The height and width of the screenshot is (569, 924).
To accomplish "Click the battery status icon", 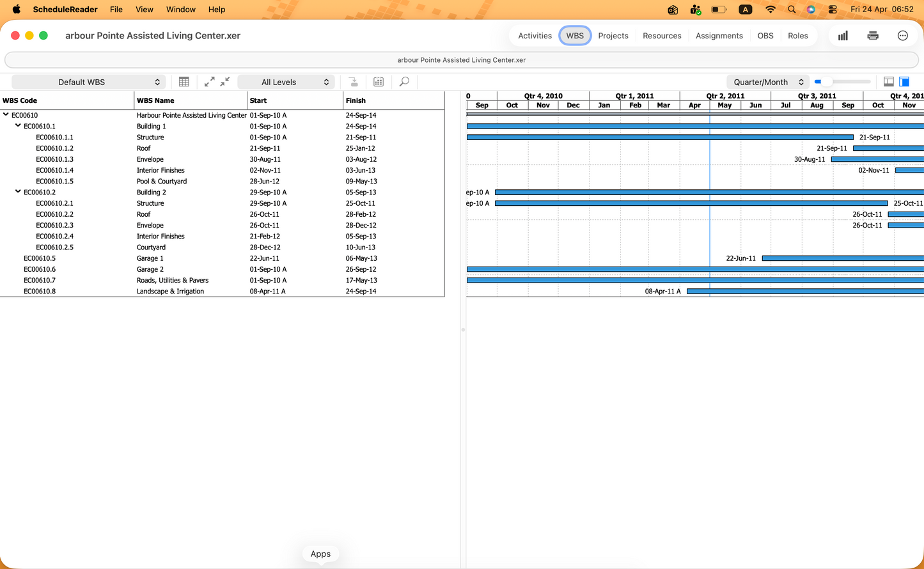I will [x=719, y=10].
